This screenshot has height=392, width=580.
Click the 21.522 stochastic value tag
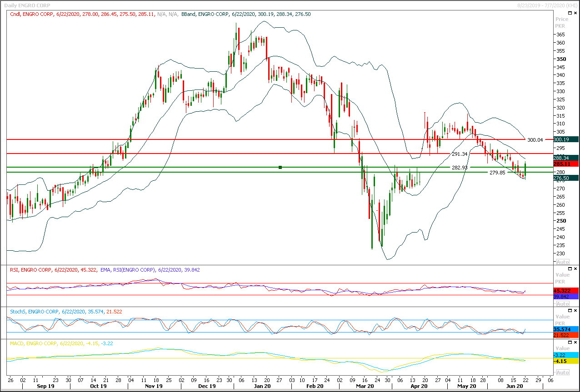pyautogui.click(x=566, y=335)
